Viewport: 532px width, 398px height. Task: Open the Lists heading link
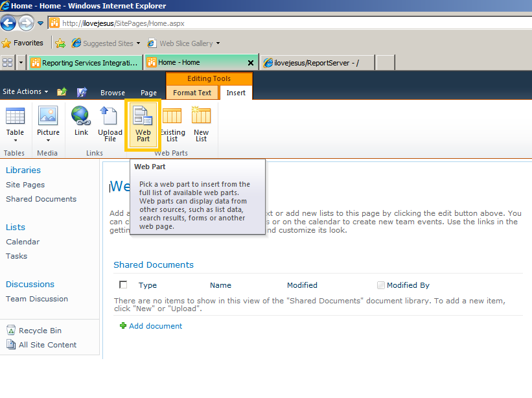pos(16,227)
